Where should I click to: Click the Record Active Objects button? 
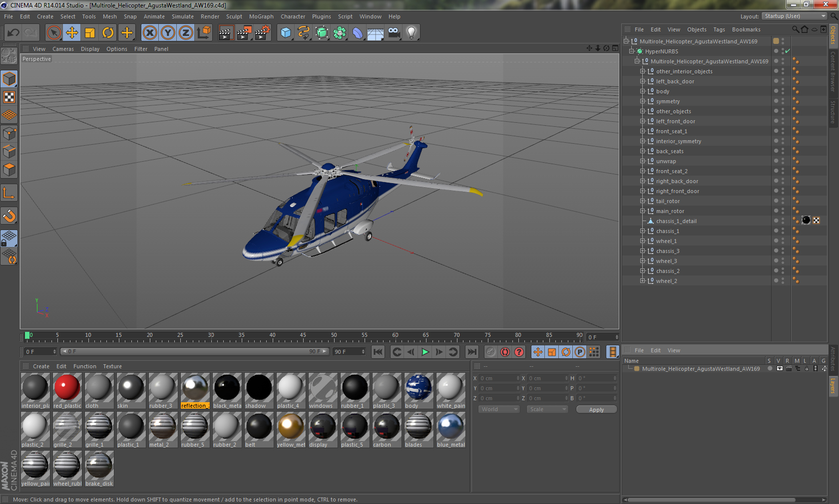(491, 352)
